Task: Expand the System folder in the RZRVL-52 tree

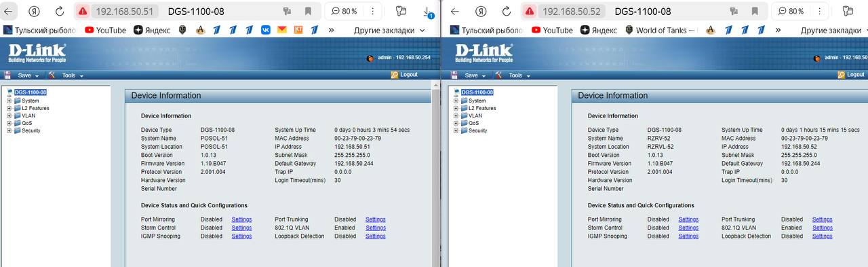Action: [x=456, y=101]
